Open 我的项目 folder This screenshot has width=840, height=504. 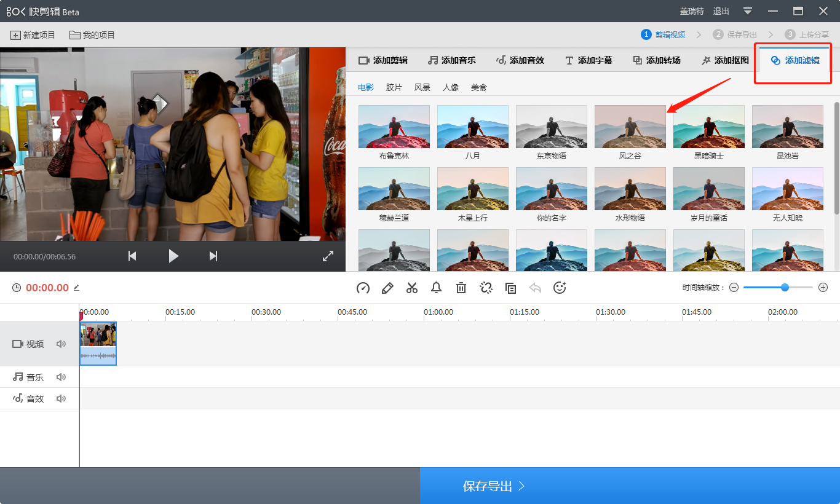pos(92,35)
